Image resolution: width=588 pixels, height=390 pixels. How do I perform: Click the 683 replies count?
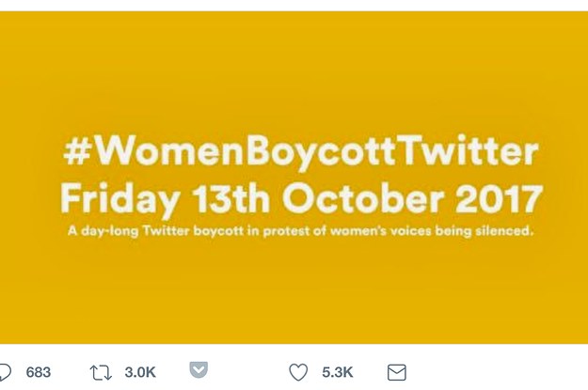[x=39, y=372]
